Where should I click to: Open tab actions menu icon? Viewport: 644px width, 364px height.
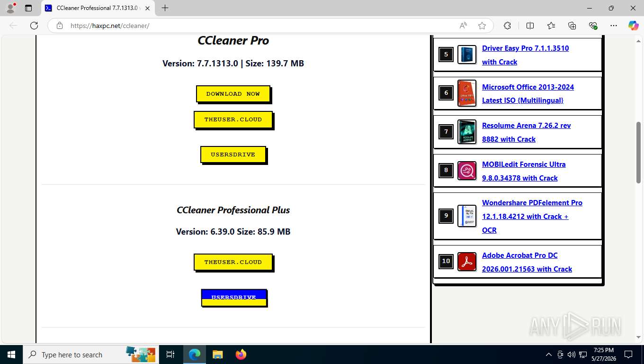pyautogui.click(x=28, y=8)
